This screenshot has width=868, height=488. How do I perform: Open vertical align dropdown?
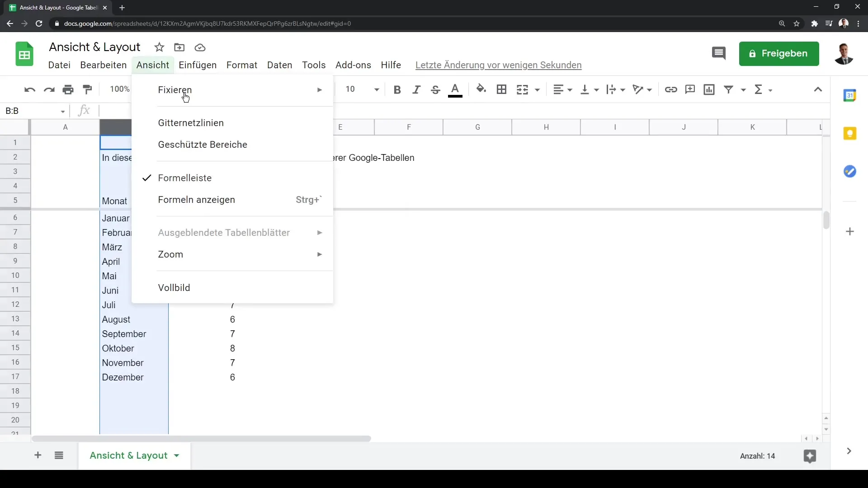(590, 89)
